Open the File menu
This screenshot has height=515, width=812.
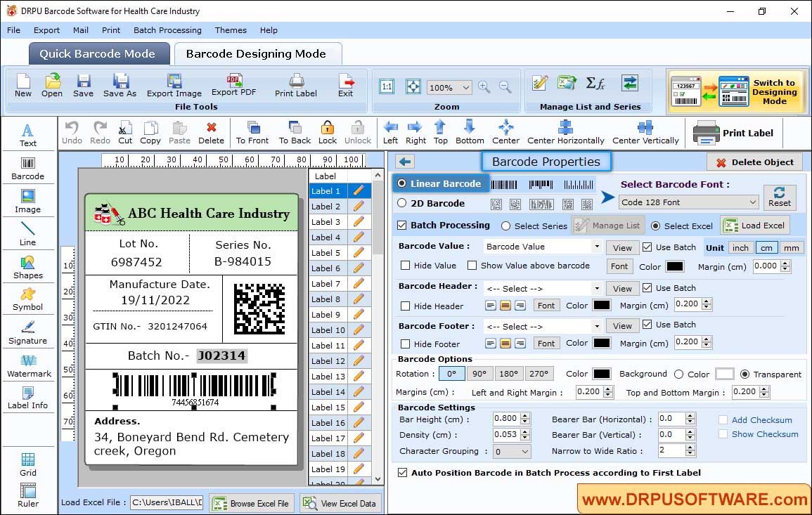pyautogui.click(x=13, y=30)
